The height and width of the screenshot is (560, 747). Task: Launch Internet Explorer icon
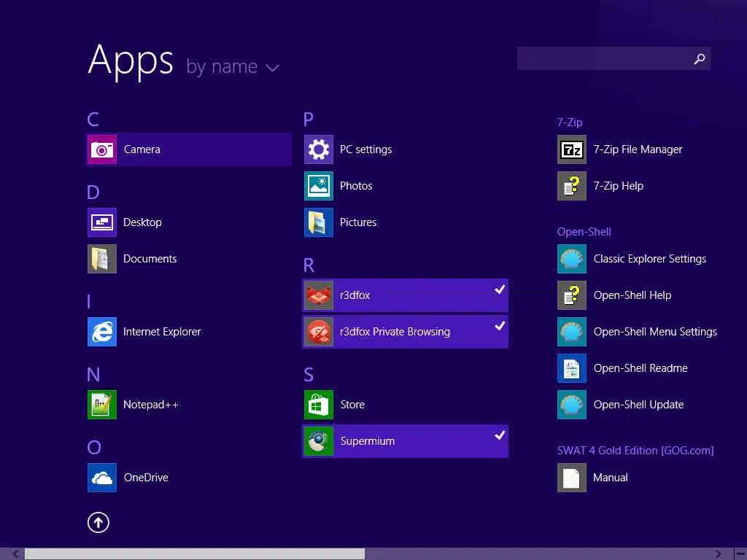[102, 332]
